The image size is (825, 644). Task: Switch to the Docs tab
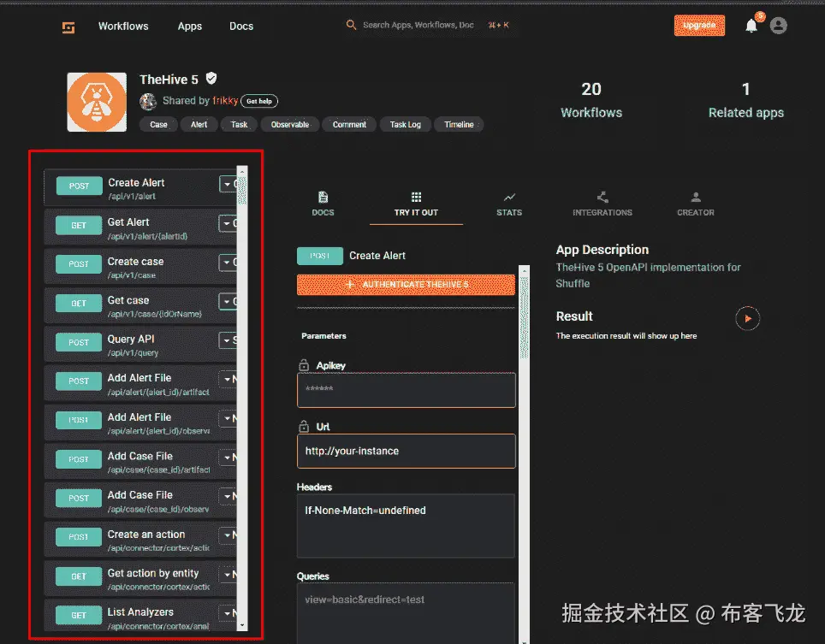click(x=323, y=204)
